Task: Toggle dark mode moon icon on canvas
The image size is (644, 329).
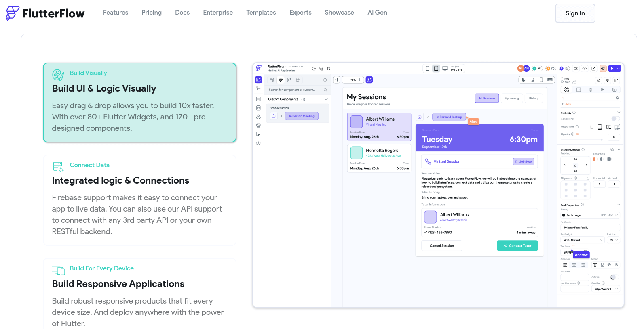Action: click(x=524, y=80)
